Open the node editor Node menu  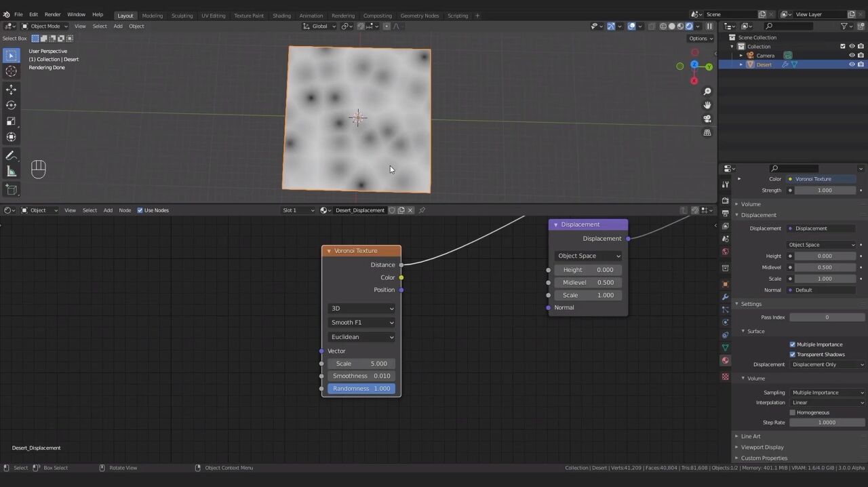click(125, 210)
